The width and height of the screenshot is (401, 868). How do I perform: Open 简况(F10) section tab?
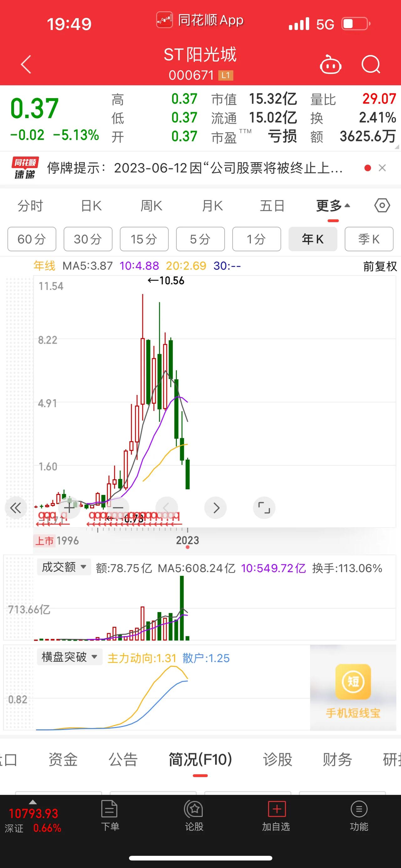coord(200,760)
